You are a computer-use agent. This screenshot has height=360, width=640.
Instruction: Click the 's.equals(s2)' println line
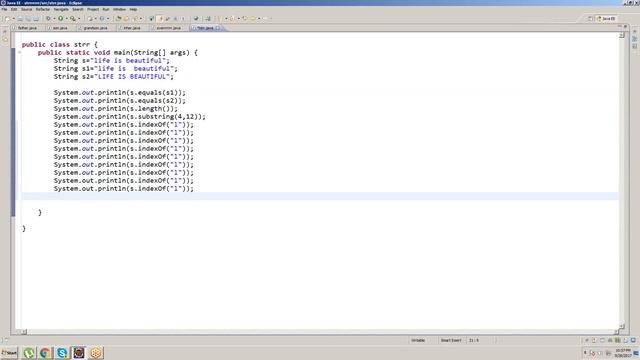(x=120, y=101)
